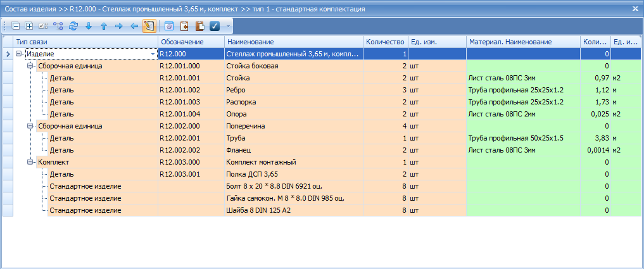Select R12.002.001 designation cell
The image size is (644, 269).
tap(191, 139)
